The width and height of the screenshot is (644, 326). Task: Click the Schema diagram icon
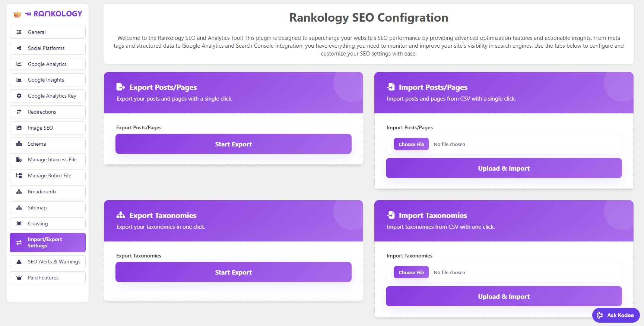coord(19,144)
